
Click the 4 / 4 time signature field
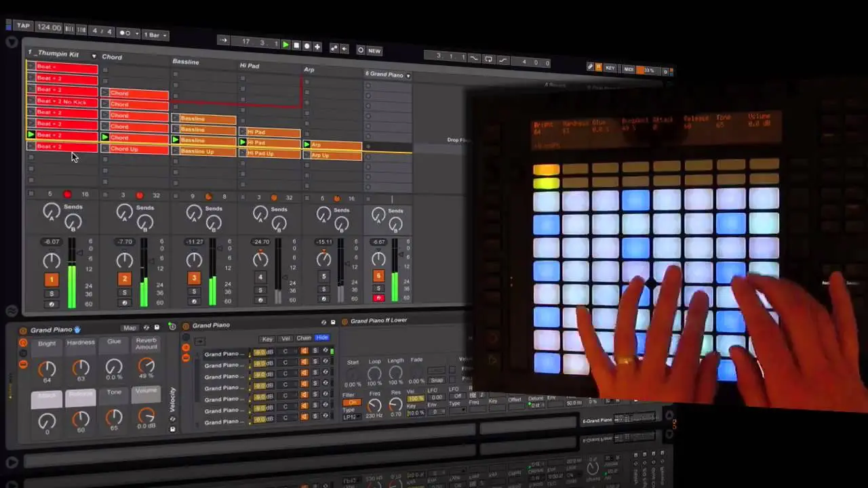pos(102,31)
